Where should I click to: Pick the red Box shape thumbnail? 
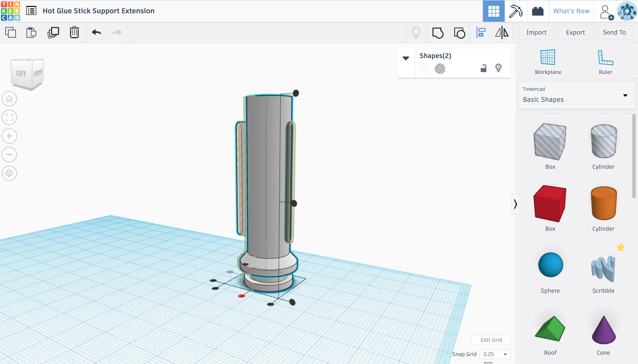click(550, 204)
